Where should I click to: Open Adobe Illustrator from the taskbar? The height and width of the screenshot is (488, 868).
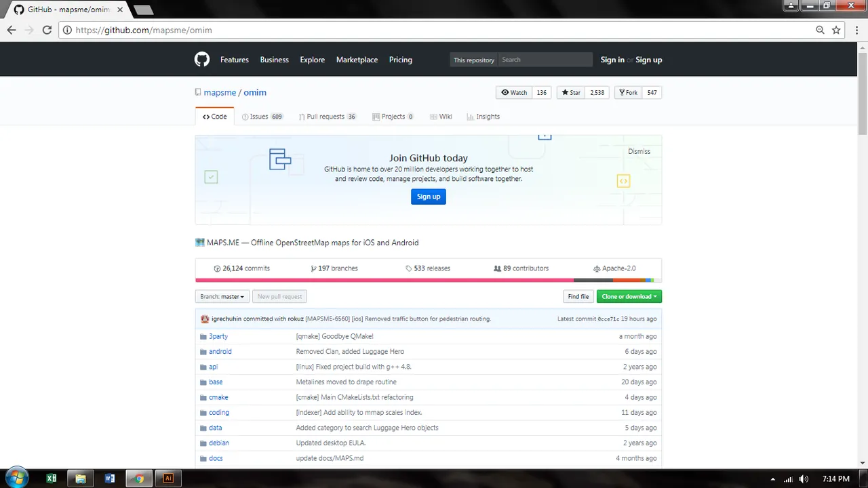(x=168, y=478)
